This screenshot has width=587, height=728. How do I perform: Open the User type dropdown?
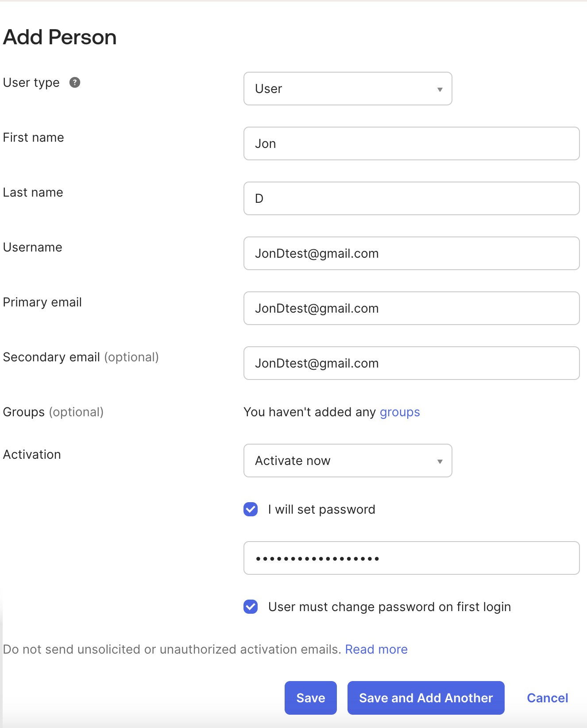348,89
